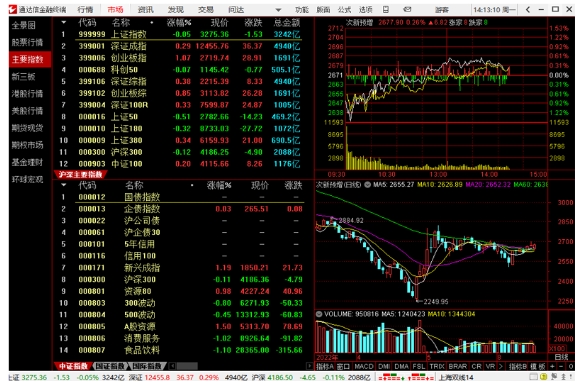The image size is (586, 382).
Task: Open the 资讯 top menu
Action: 145,9
